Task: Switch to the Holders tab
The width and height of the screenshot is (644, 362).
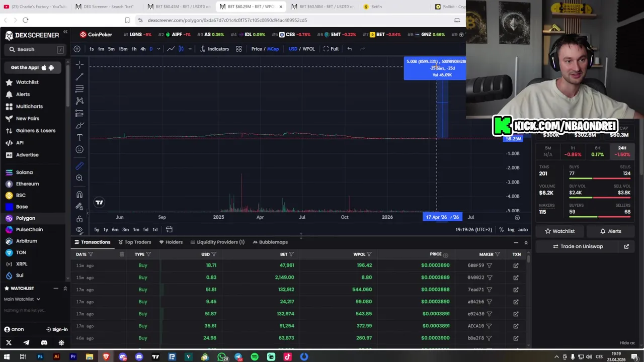Action: tap(171, 242)
